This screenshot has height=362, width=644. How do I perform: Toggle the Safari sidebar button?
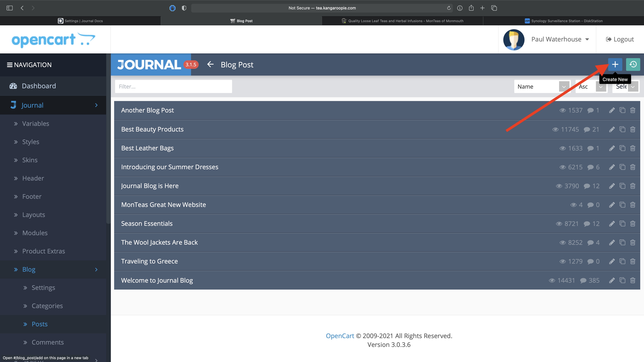[x=9, y=8]
